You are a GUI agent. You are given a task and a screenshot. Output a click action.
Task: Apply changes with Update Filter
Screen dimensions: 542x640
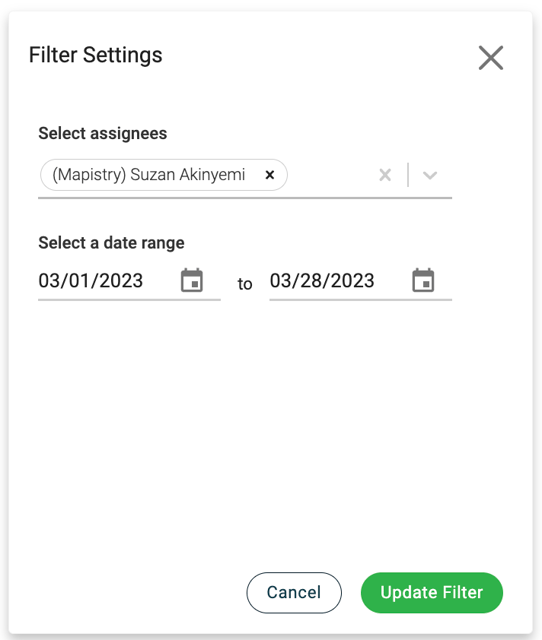(x=432, y=592)
